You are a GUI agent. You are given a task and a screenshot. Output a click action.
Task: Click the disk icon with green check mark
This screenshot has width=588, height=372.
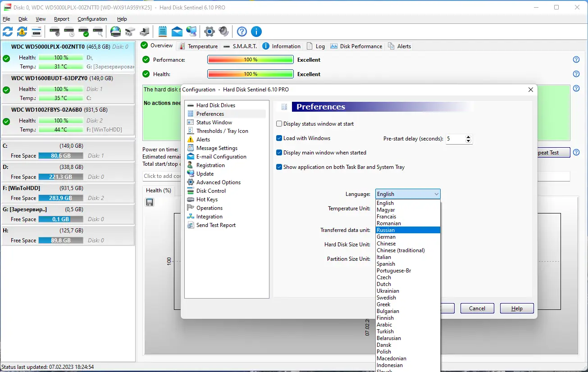[x=83, y=32]
